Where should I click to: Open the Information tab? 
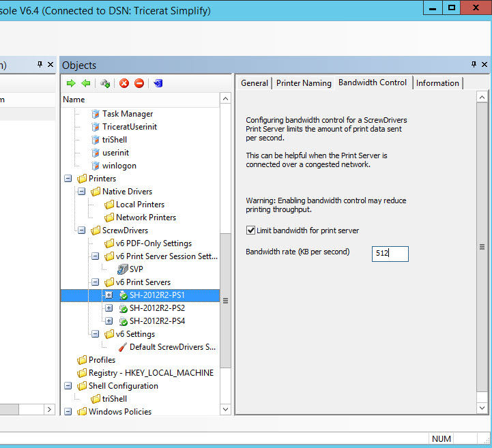pyautogui.click(x=437, y=83)
